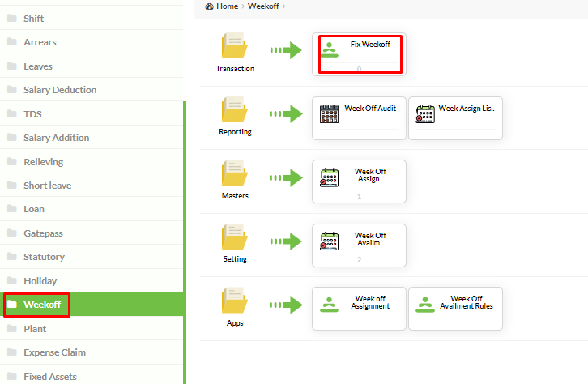Click the folder icon beside Gatepass
Screen dimensions: 588x384
tap(12, 233)
